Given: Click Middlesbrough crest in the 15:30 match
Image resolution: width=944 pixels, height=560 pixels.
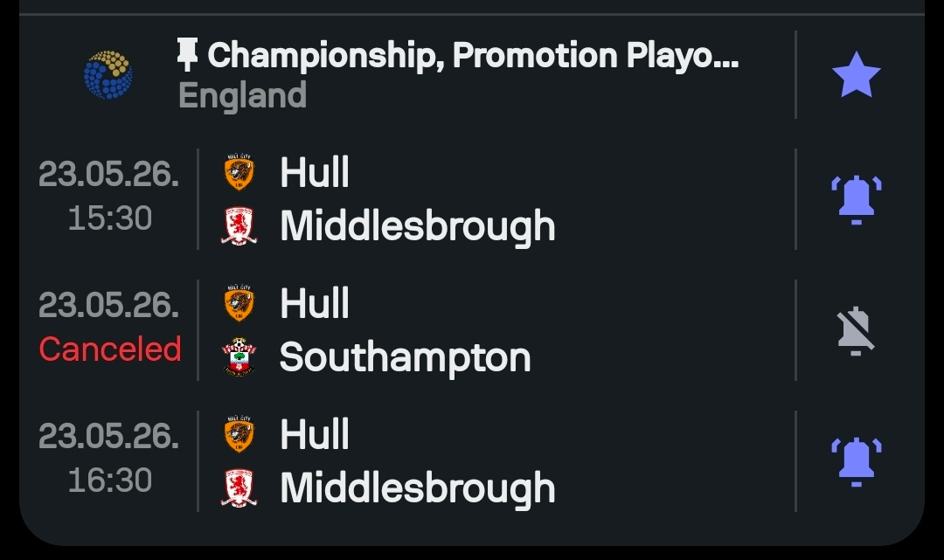Looking at the screenshot, I should tap(239, 225).
